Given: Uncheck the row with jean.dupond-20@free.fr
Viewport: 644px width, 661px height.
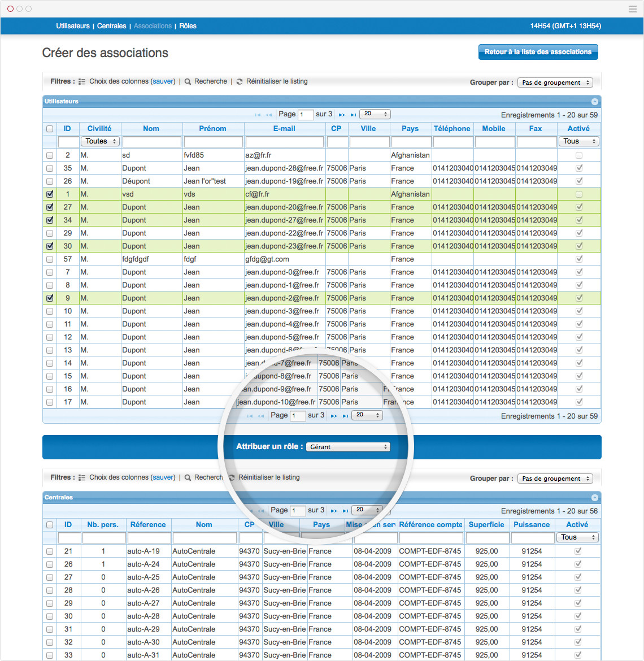Looking at the screenshot, I should [x=50, y=207].
